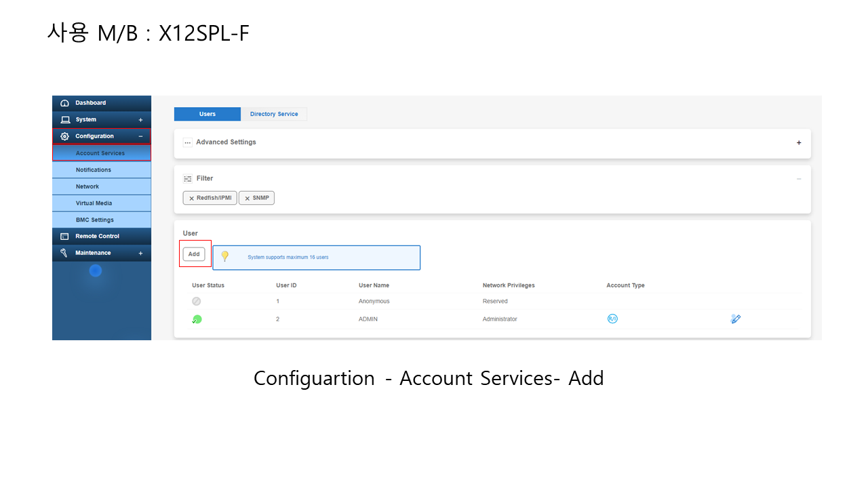Click the green ADMIN user status indicator
This screenshot has height=488, width=868.
tap(197, 319)
